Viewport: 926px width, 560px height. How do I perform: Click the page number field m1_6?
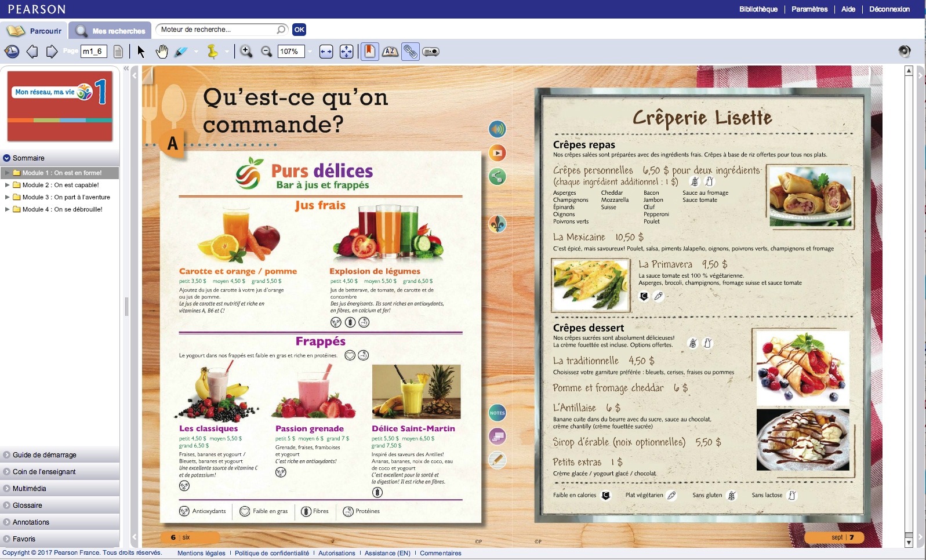pyautogui.click(x=94, y=52)
